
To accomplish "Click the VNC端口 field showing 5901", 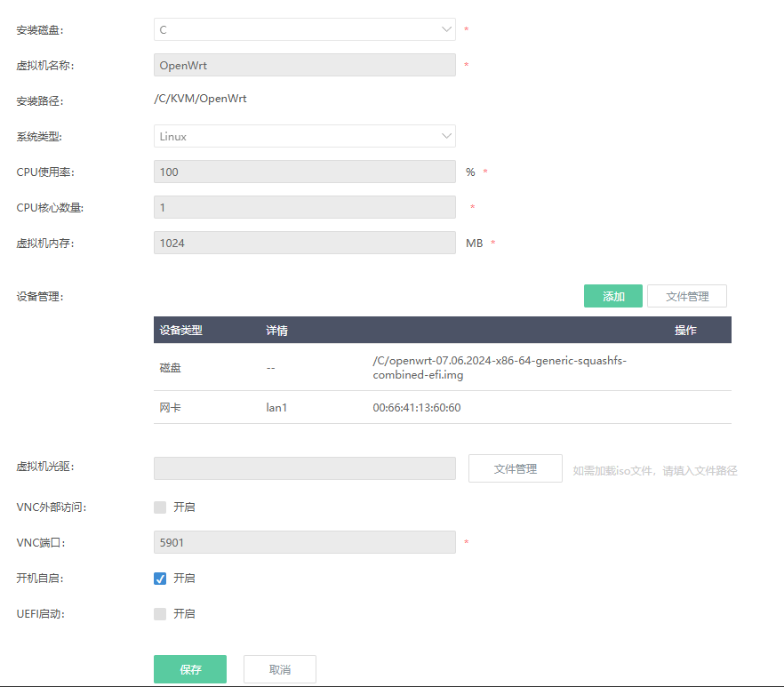I will (304, 541).
